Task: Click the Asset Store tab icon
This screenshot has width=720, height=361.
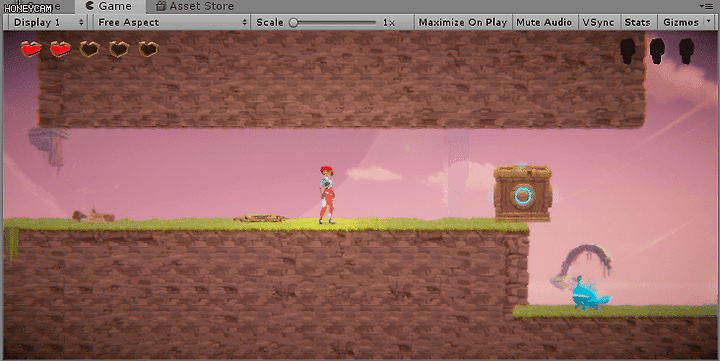Action: click(x=160, y=6)
